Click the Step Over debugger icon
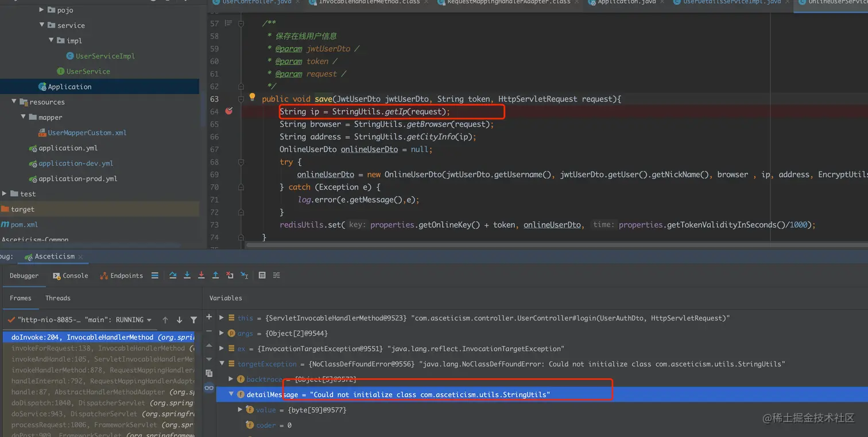 [x=173, y=275]
